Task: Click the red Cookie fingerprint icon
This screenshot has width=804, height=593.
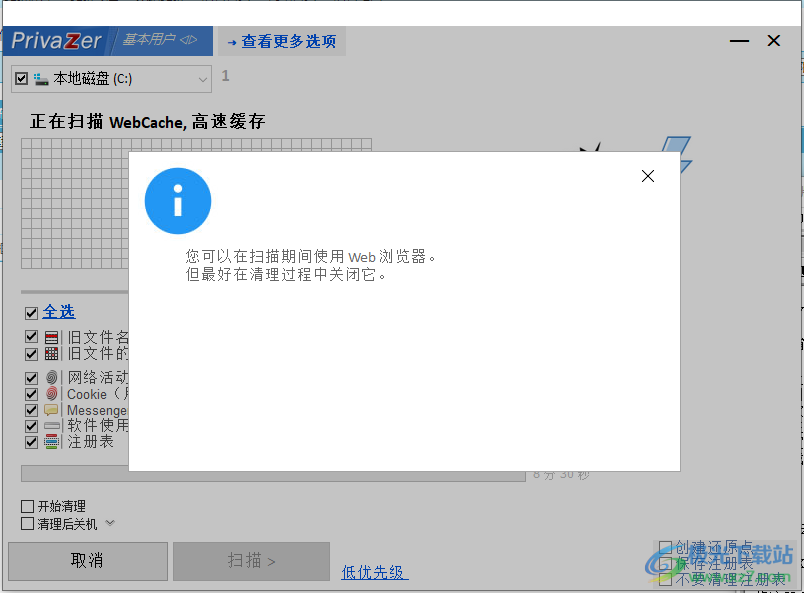Action: (x=52, y=393)
